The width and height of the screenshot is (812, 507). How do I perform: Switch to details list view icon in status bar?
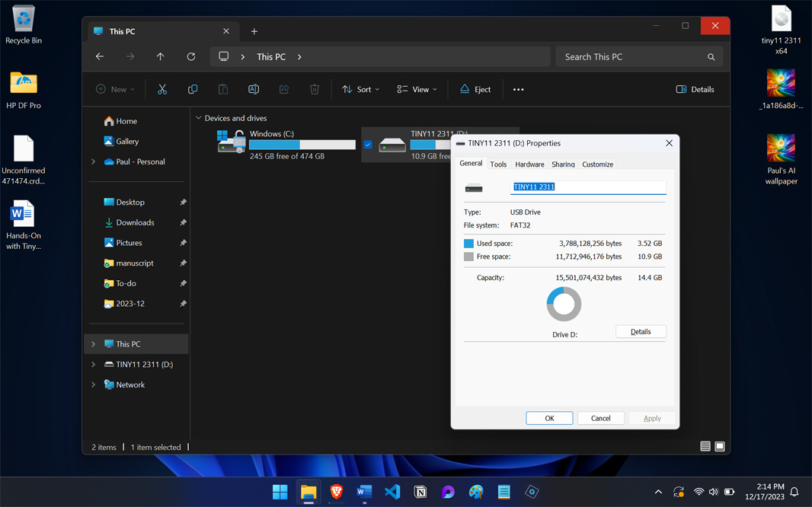[x=705, y=447]
